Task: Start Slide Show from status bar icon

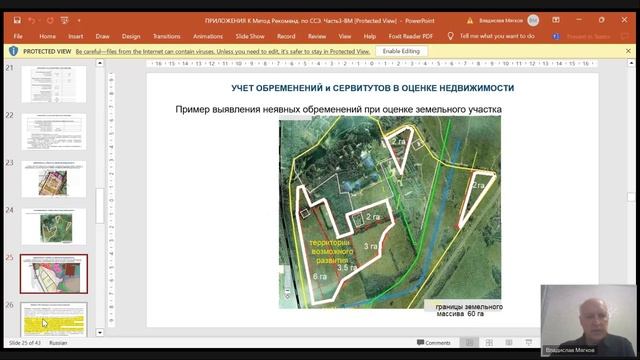Action: [529, 342]
